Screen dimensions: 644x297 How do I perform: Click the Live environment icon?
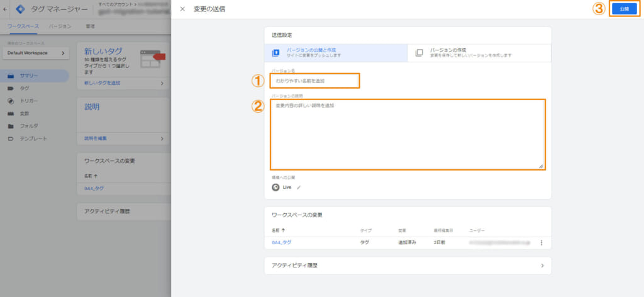[x=275, y=188]
